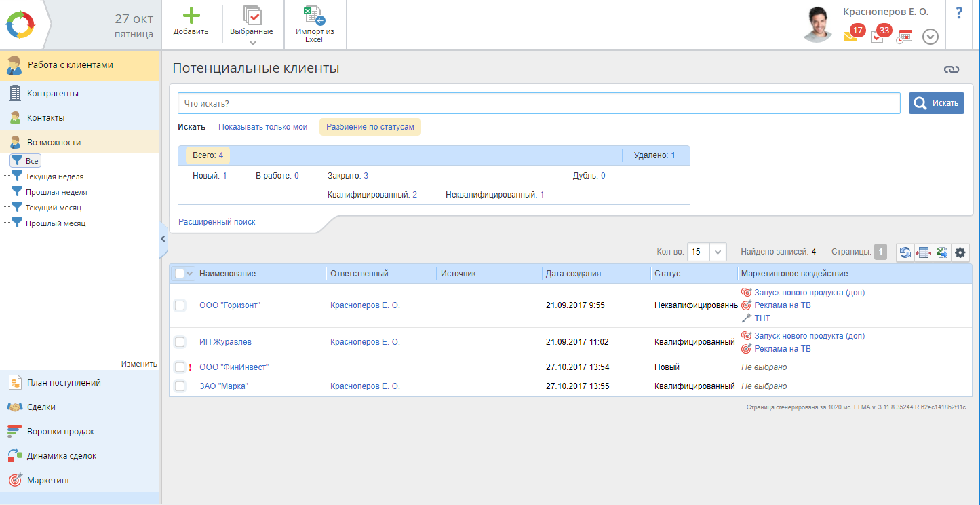This screenshot has height=505, width=980.
Task: Click in the Что искать search field
Action: [x=538, y=104]
